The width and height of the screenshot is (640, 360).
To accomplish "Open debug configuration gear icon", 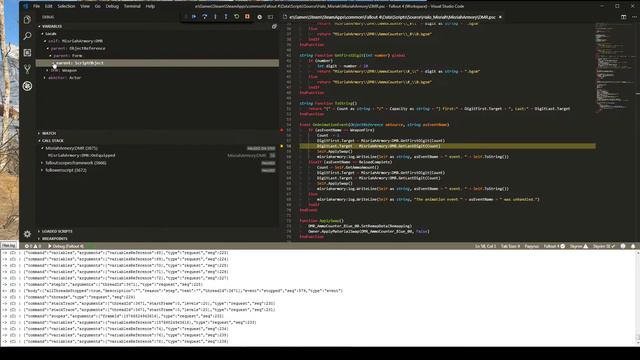I will [260, 17].
